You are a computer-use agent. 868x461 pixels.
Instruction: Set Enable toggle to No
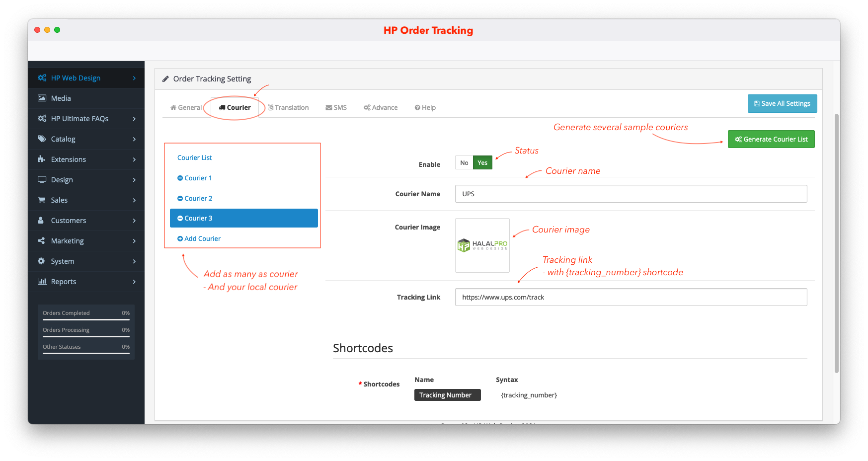[x=464, y=163]
